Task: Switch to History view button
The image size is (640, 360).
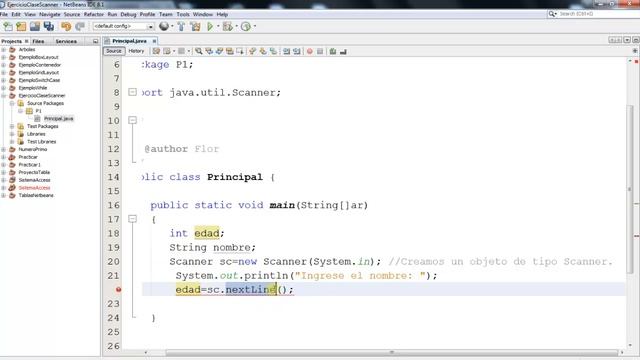Action: click(x=136, y=51)
